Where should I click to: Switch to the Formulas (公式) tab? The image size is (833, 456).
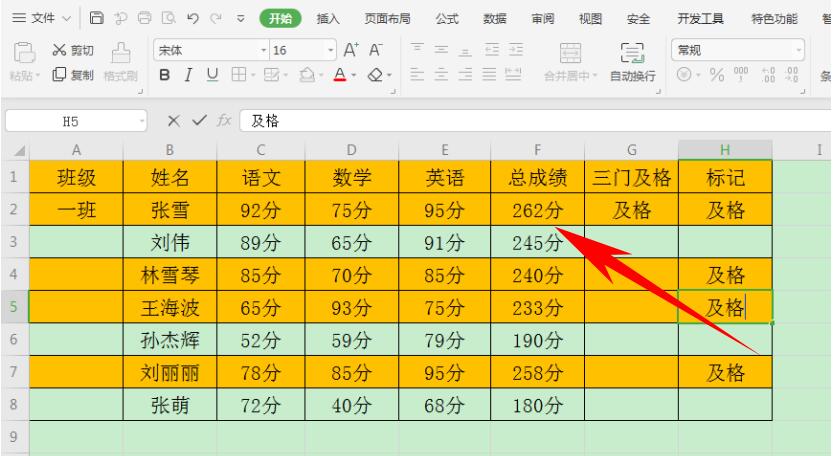point(447,19)
